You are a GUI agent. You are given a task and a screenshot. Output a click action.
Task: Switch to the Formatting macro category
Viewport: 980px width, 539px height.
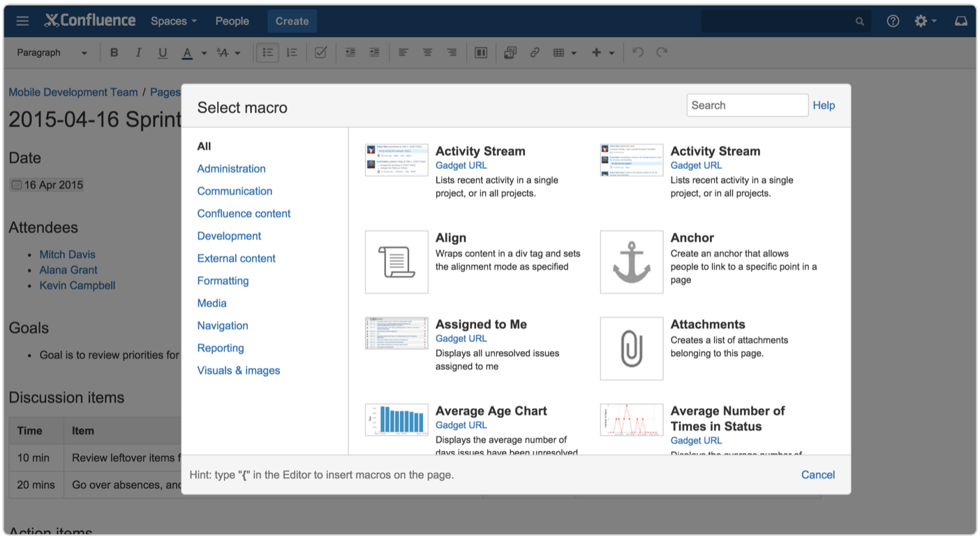(x=223, y=281)
